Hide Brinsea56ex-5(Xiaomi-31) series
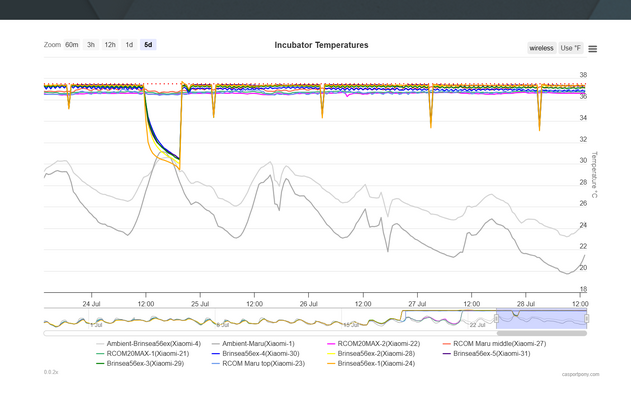This screenshot has width=631, height=400. 491,354
